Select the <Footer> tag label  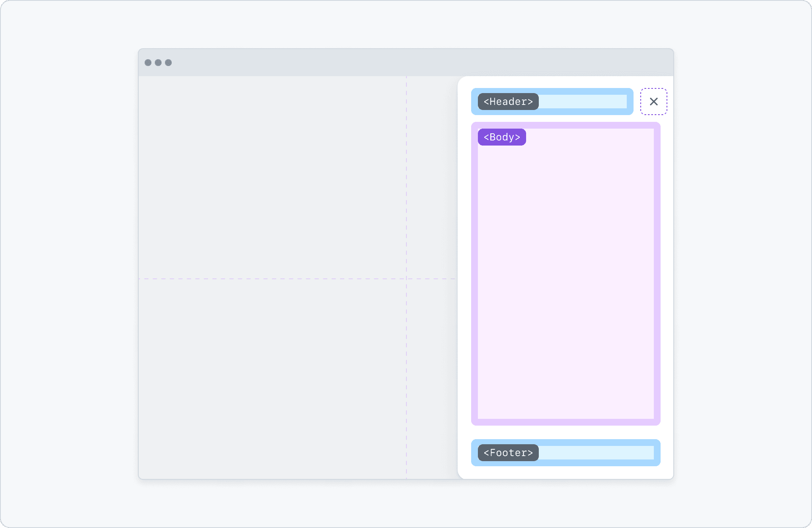(x=508, y=453)
